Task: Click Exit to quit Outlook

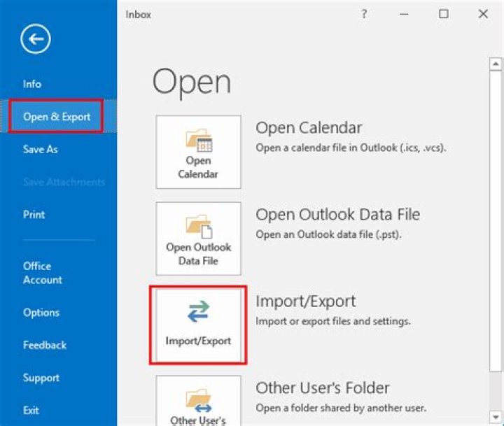Action: coord(31,410)
